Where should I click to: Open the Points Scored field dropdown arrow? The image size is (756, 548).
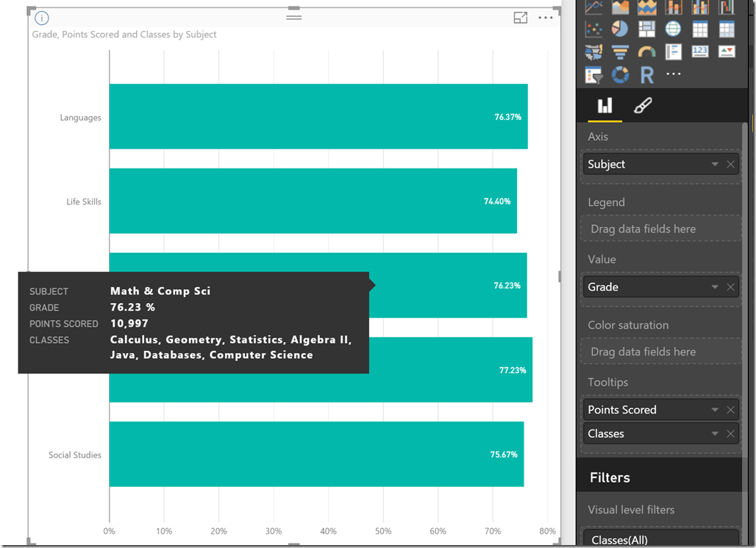715,410
